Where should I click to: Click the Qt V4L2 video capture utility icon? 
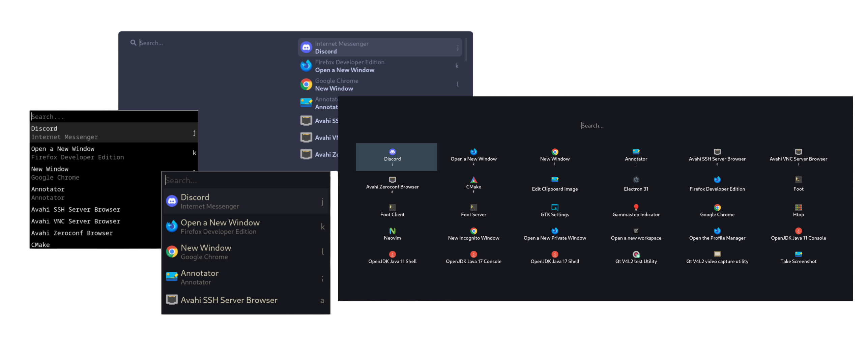[x=717, y=254]
